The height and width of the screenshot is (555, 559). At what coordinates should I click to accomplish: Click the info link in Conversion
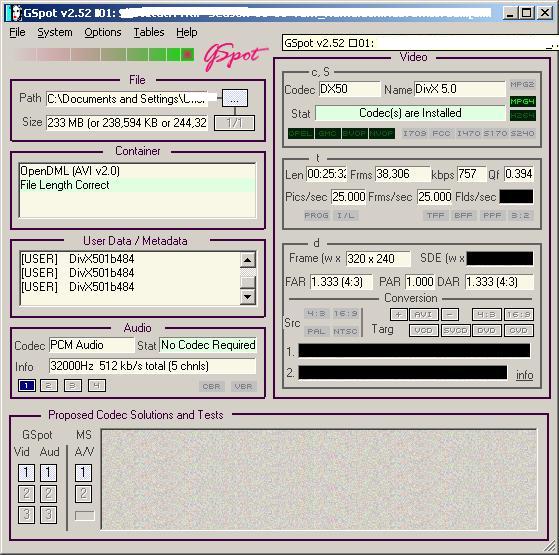[524, 375]
